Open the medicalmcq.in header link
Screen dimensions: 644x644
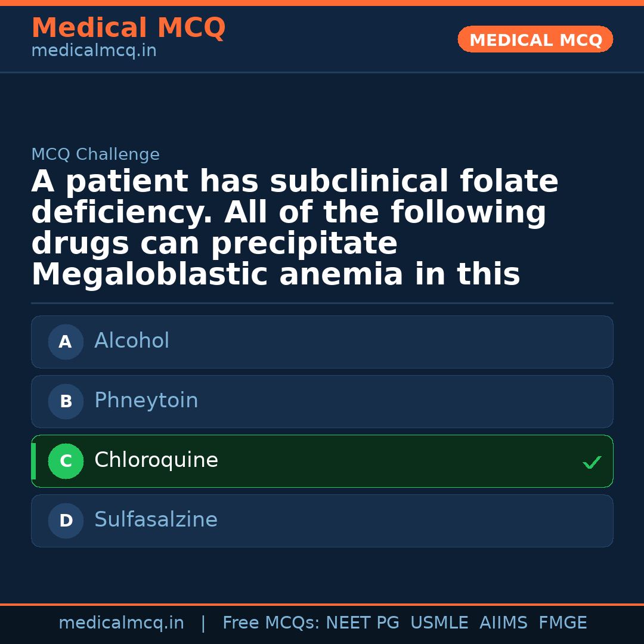click(94, 50)
